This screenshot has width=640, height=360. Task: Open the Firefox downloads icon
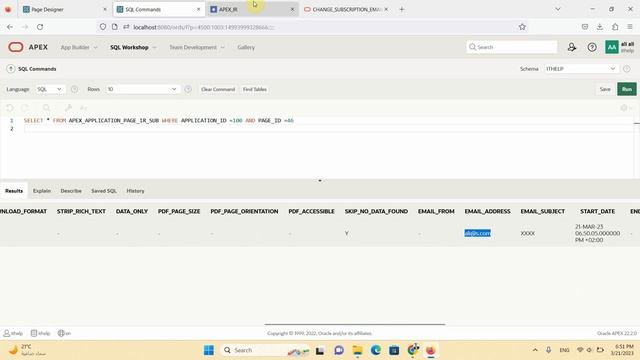(x=600, y=27)
